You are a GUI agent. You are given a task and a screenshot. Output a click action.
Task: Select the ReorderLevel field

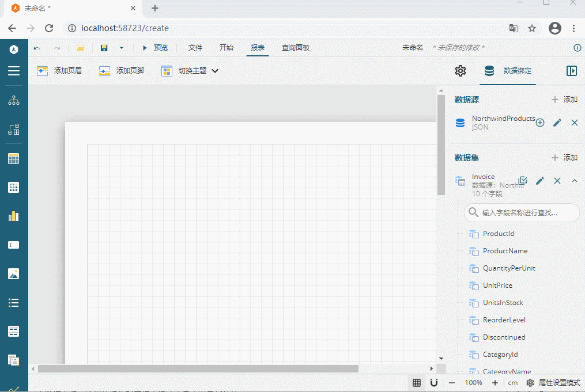point(504,319)
